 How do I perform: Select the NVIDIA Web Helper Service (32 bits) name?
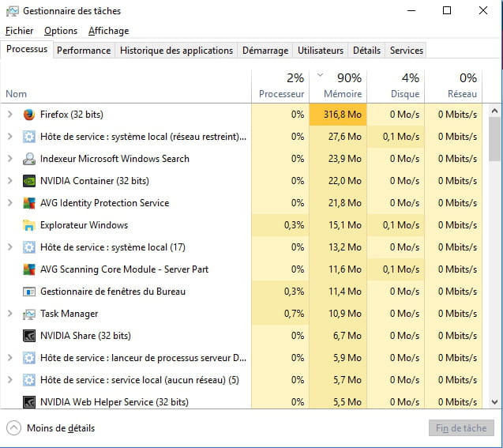(114, 402)
